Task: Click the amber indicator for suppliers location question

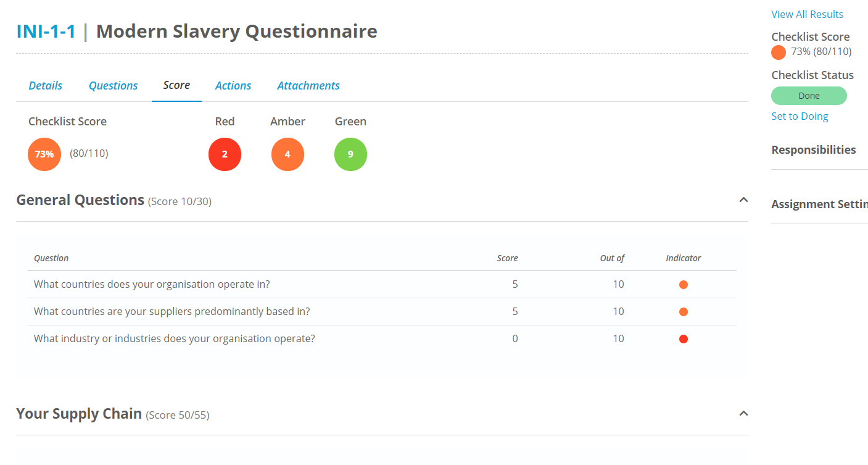Action: (683, 311)
